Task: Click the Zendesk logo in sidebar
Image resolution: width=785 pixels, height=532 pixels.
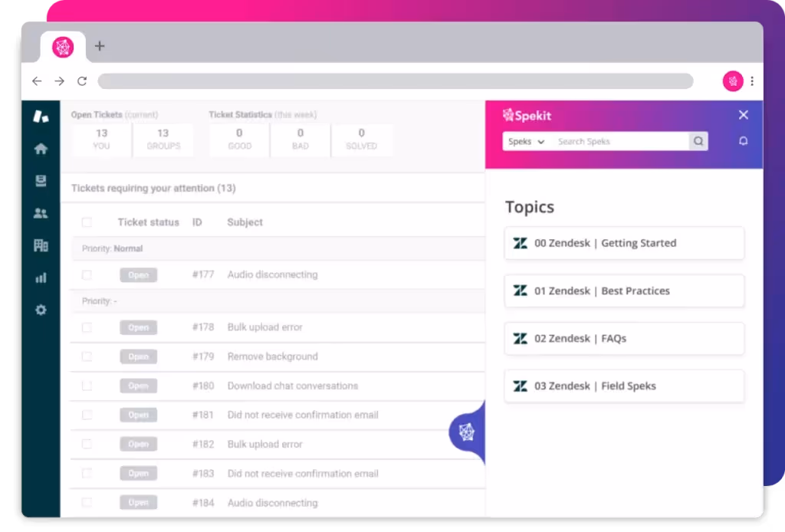Action: (x=41, y=116)
